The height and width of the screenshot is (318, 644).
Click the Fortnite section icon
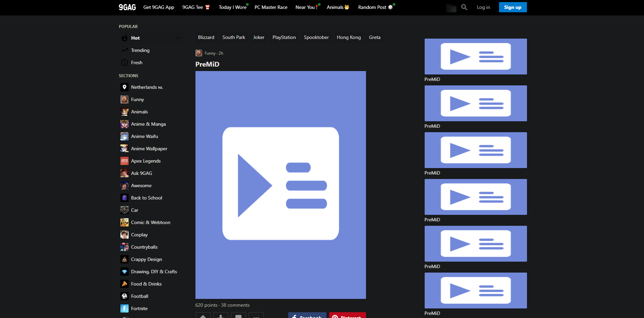(125, 308)
